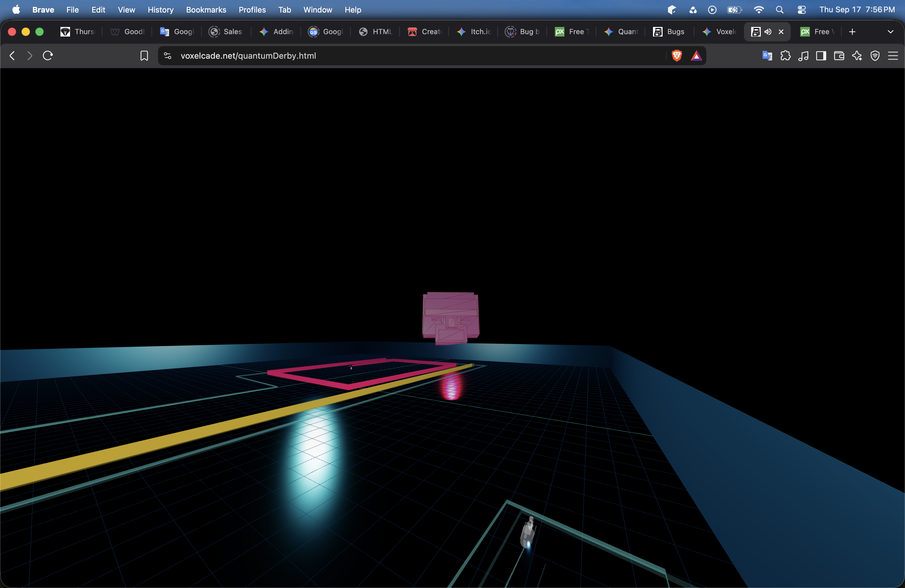Reload the current page
905x588 pixels.
click(48, 56)
